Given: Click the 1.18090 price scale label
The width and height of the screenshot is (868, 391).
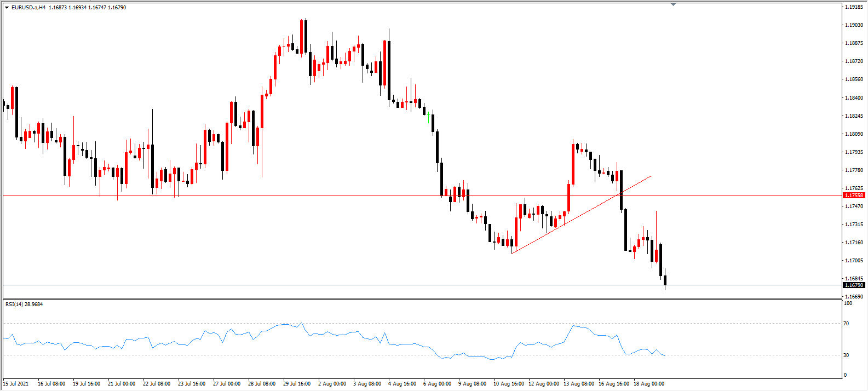Looking at the screenshot, I should point(854,134).
